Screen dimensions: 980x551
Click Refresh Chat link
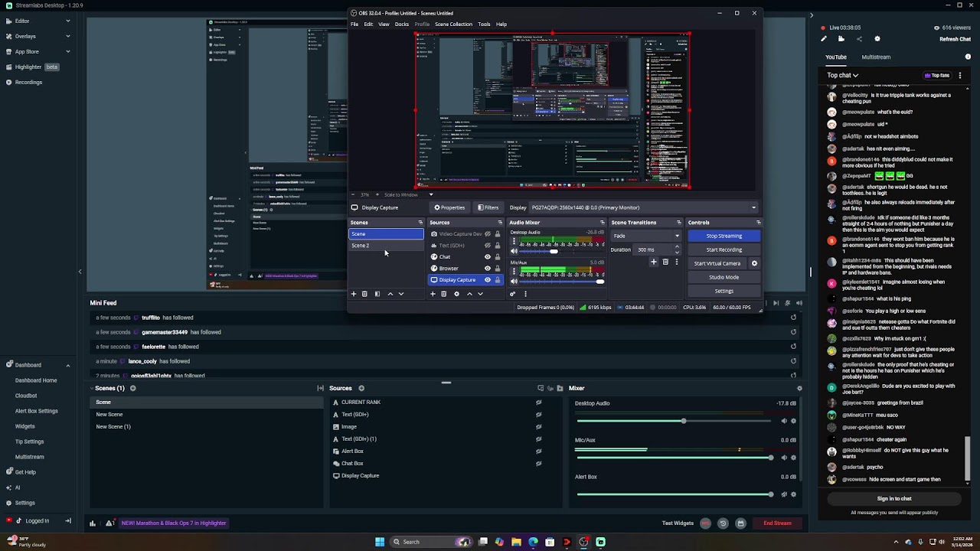(x=955, y=39)
